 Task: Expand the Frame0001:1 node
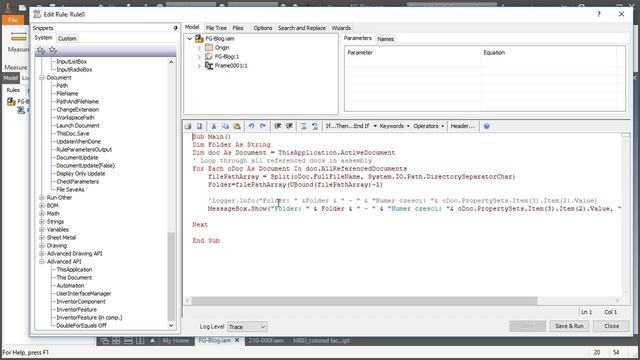click(x=199, y=66)
